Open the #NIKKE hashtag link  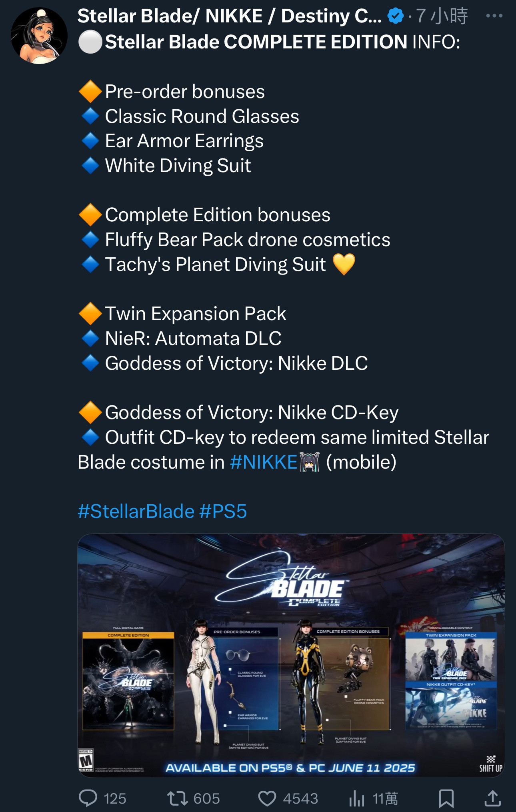(x=264, y=462)
